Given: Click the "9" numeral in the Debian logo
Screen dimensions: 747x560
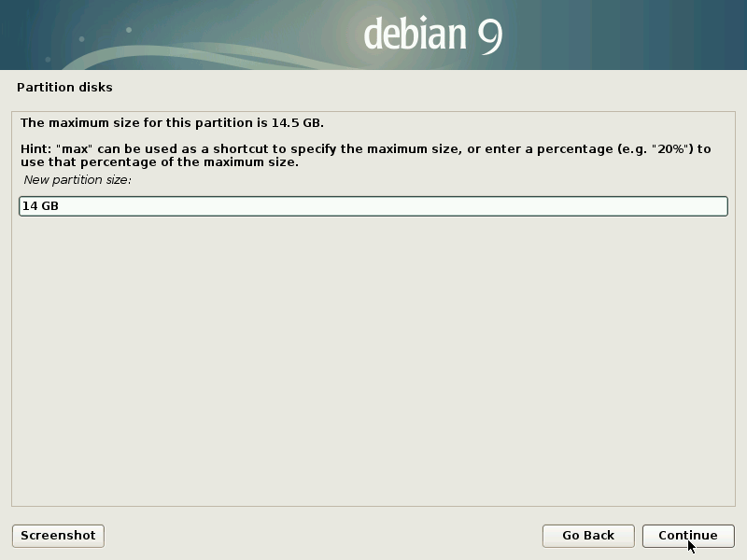Looking at the screenshot, I should pos(490,35).
